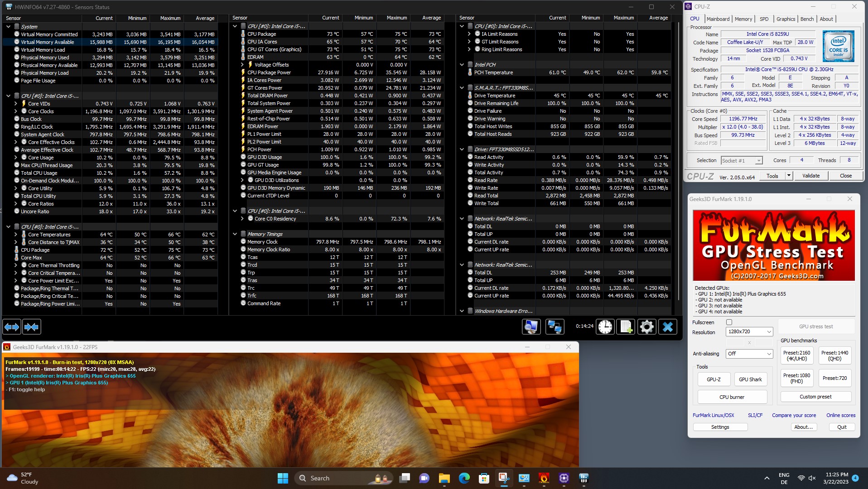Open Task View icon on taskbar
The width and height of the screenshot is (868, 489).
(x=405, y=478)
